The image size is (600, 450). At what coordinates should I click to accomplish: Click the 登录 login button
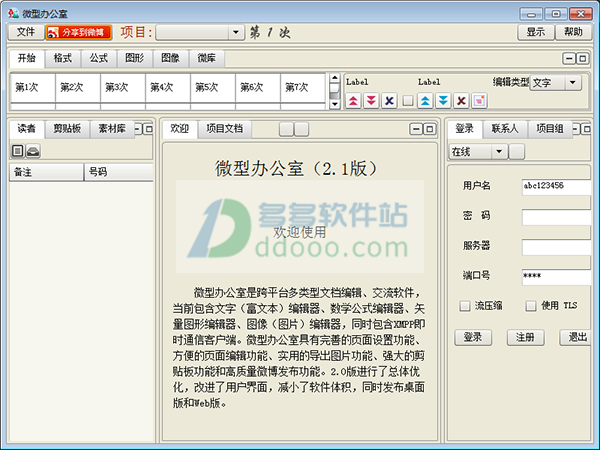473,338
